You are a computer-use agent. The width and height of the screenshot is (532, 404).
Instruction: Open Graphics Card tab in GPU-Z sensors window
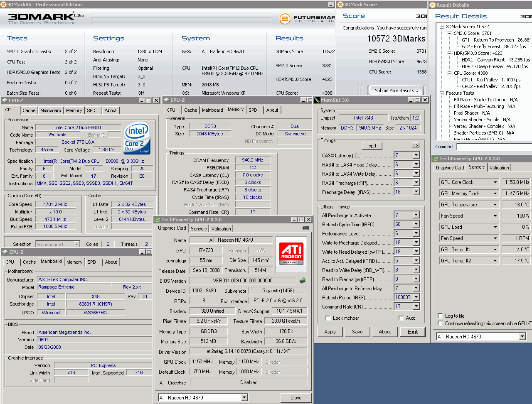coord(450,168)
